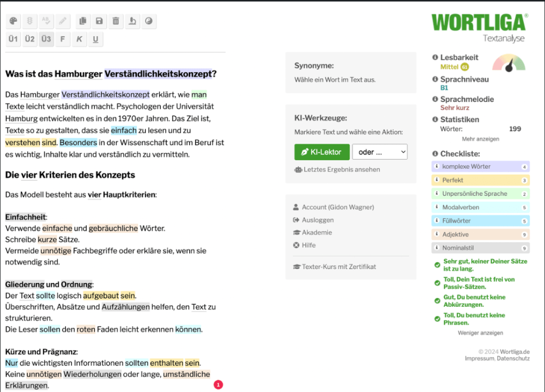This screenshot has width=545, height=392.
Task: Select Ausloggen in the account menu
Action: pos(318,220)
